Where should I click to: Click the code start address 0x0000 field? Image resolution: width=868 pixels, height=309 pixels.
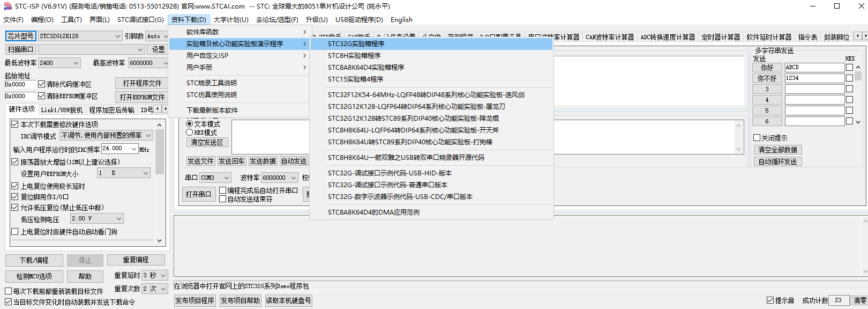(x=20, y=84)
